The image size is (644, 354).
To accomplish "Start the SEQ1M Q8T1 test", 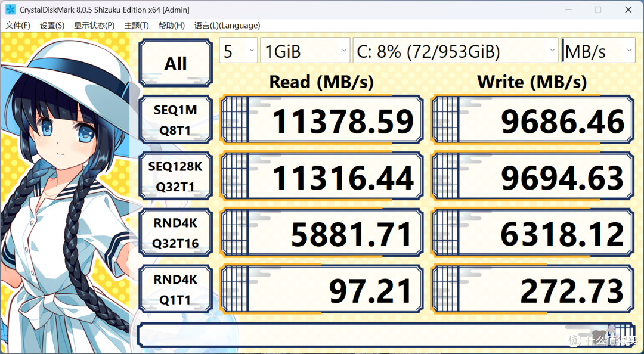I will pyautogui.click(x=176, y=120).
